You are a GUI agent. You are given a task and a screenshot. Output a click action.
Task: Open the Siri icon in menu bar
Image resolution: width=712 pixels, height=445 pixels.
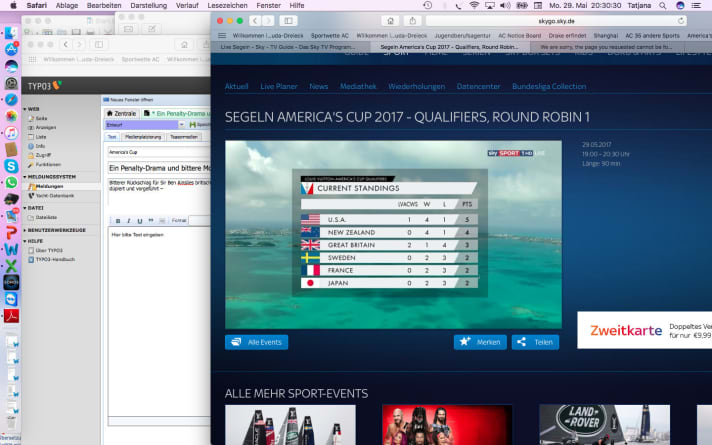680,5
